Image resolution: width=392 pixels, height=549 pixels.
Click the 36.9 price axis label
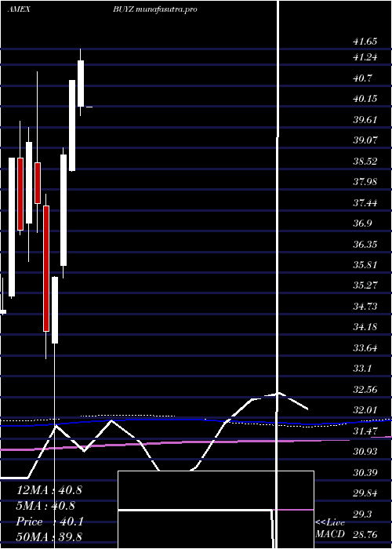tap(363, 224)
